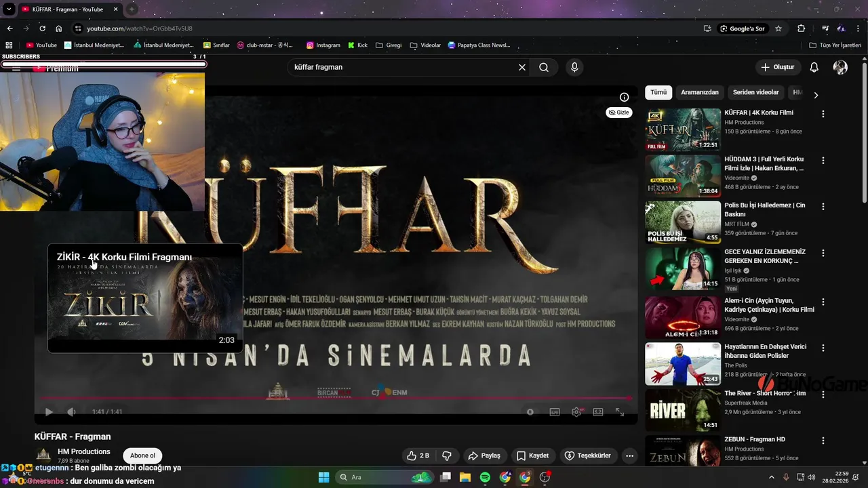The height and width of the screenshot is (488, 868).
Task: Open the Chrome three-dot menu
Action: 859,28
